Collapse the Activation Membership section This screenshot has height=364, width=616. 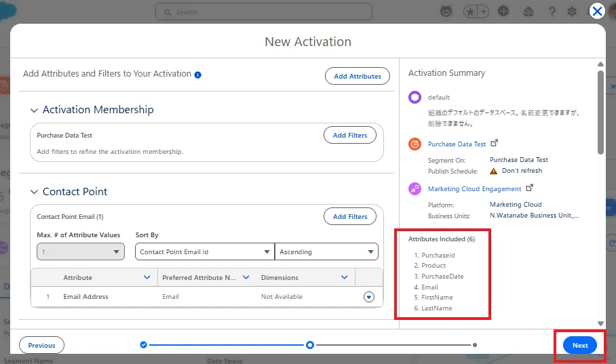click(34, 110)
